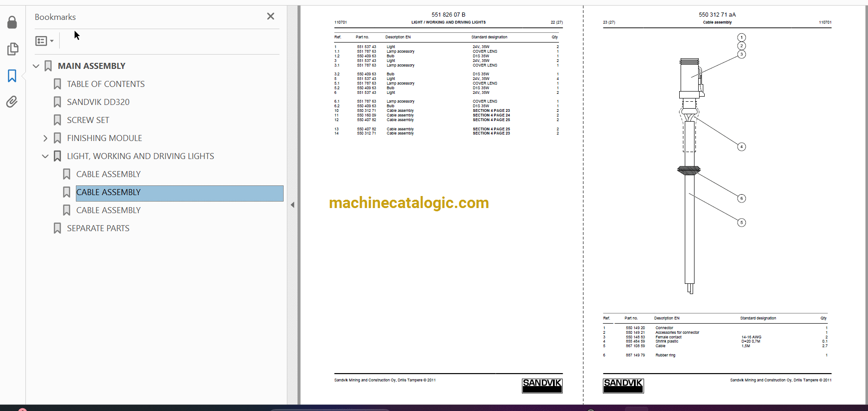
Task: Click callout circle 2 in diagram
Action: coord(742,46)
